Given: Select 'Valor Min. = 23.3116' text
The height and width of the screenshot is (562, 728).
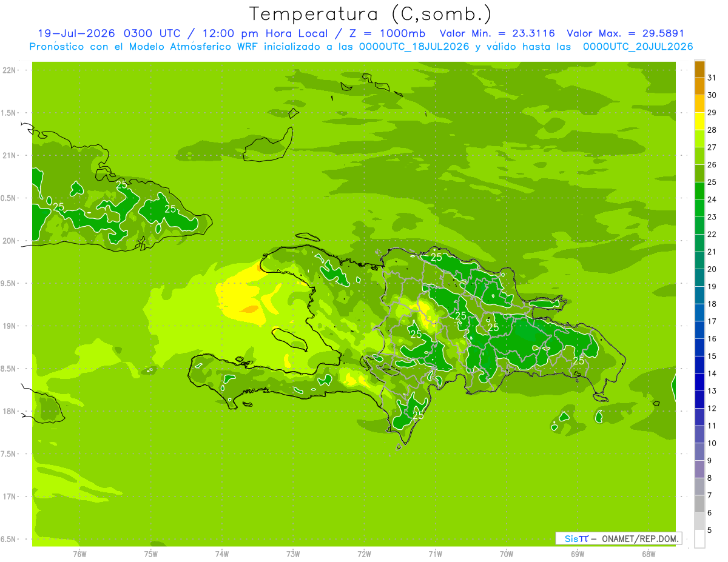Looking at the screenshot, I should click(x=497, y=33).
